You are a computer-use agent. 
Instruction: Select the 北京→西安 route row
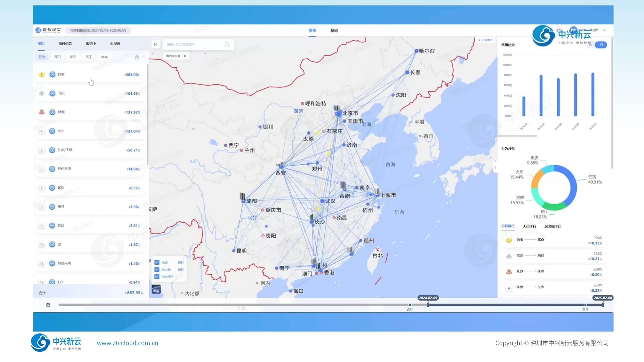[554, 256]
